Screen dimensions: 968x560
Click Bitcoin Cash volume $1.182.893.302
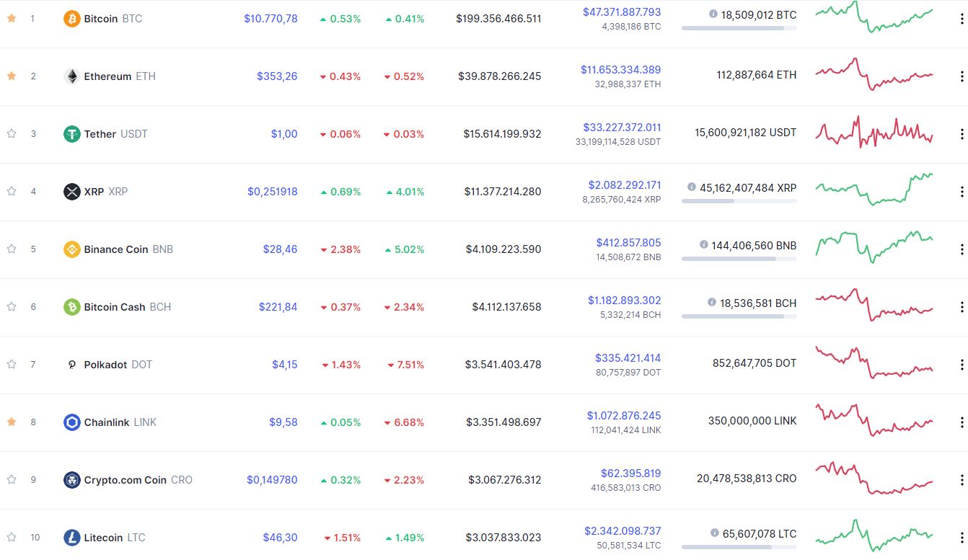pos(624,301)
